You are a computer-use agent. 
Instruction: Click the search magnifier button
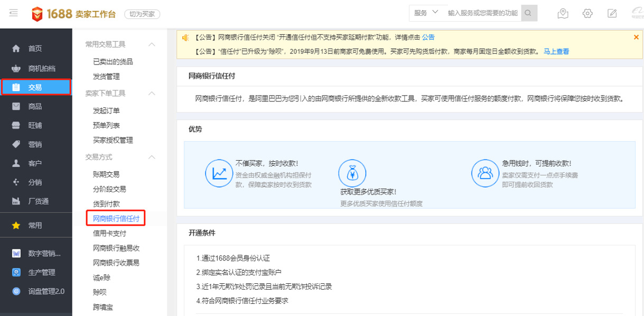click(x=529, y=13)
